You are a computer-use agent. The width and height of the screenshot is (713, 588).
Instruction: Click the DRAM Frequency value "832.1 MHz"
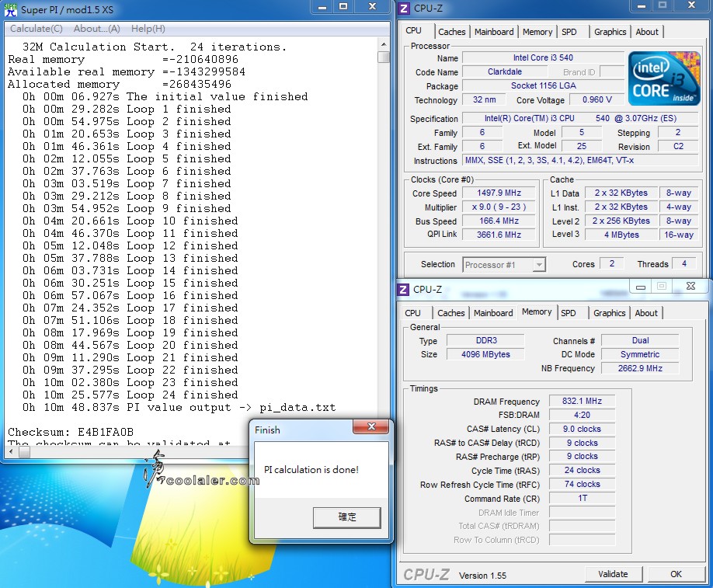click(x=582, y=401)
